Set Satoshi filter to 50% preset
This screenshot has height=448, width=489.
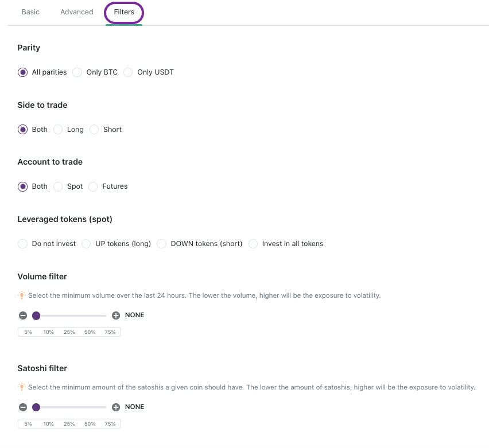pyautogui.click(x=90, y=424)
